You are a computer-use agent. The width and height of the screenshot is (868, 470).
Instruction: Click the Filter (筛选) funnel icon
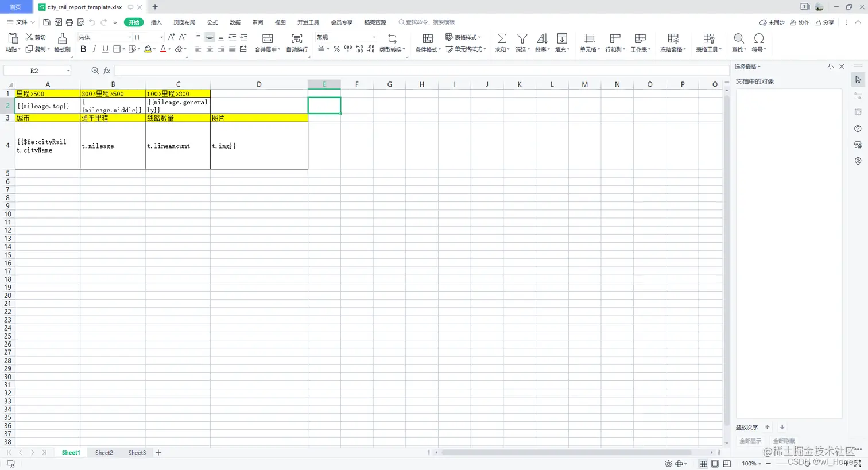[522, 38]
